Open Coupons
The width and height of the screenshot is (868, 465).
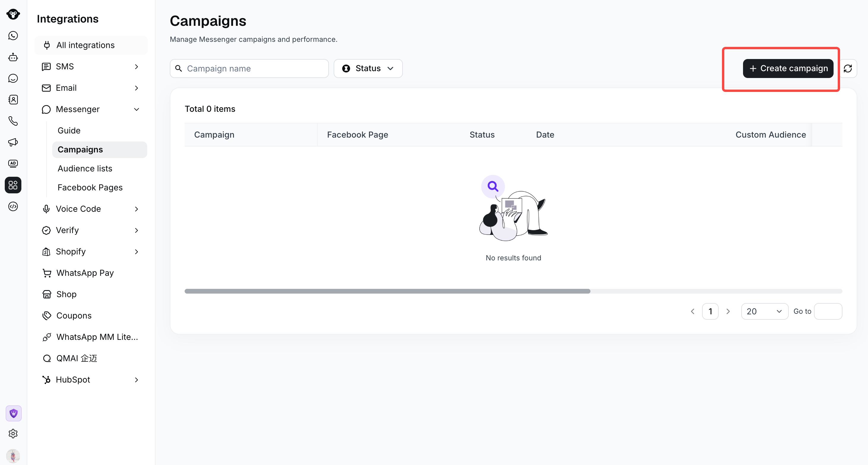(91, 316)
